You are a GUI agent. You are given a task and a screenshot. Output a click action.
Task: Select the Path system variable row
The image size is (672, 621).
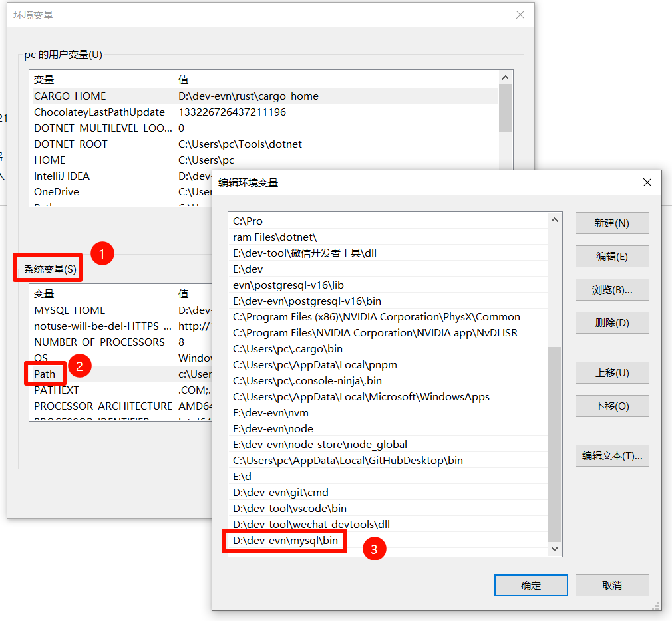[45, 374]
